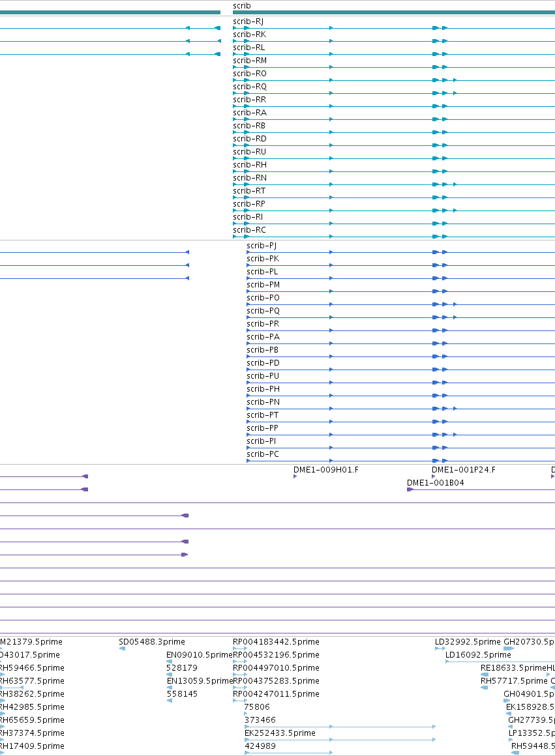Open feature DME1-001B04

click(x=435, y=483)
